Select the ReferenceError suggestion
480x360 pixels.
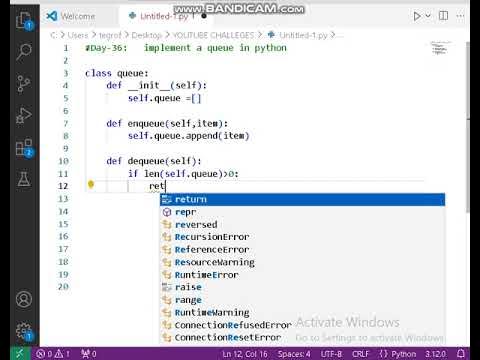[x=302, y=250]
